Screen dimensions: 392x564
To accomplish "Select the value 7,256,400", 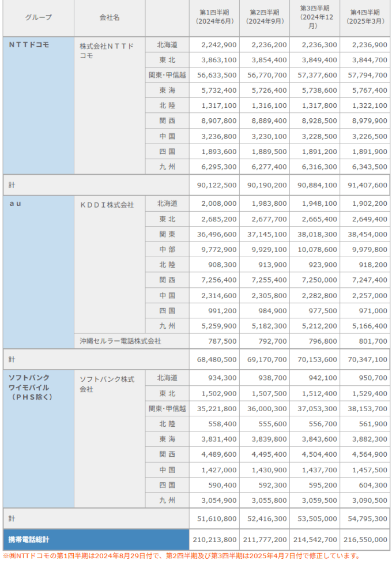I will click(x=219, y=280).
